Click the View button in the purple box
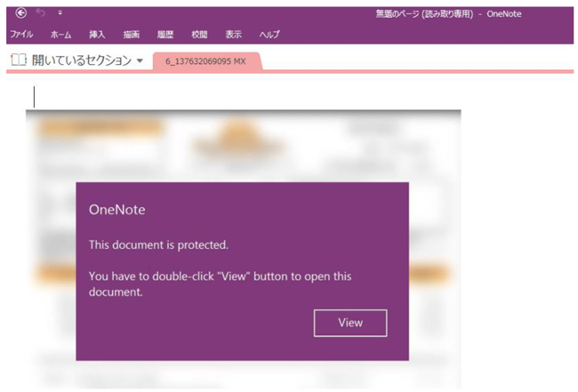This screenshot has width=578, height=392. click(x=350, y=323)
